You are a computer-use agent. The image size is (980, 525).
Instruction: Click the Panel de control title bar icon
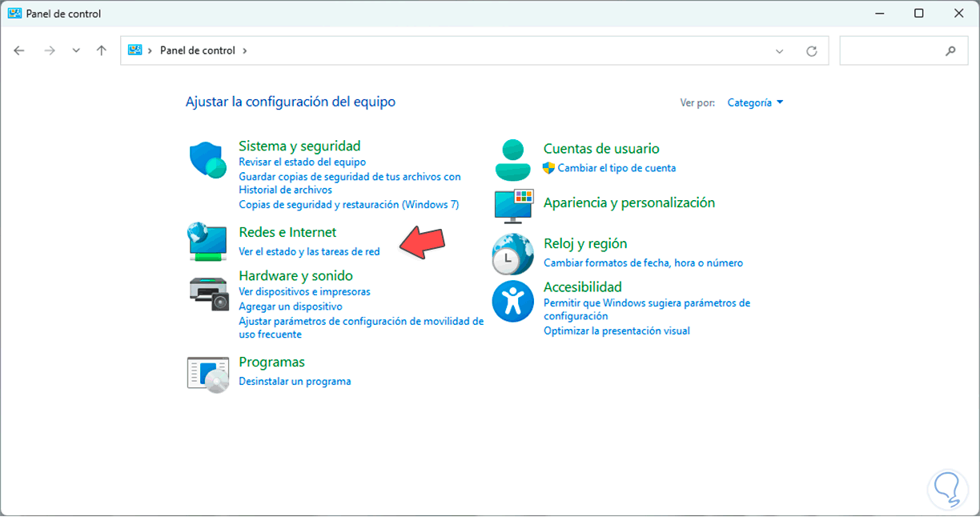pyautogui.click(x=14, y=14)
